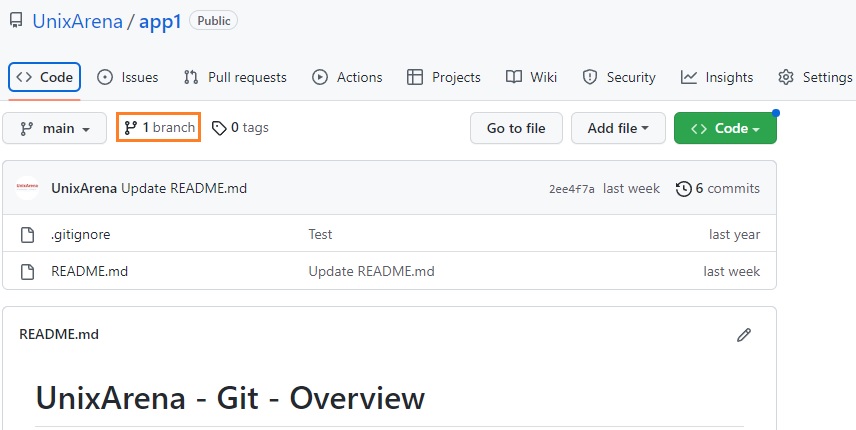Screen dimensions: 856x430
Task: Click the tag icon next to 0 tags
Action: point(219,128)
